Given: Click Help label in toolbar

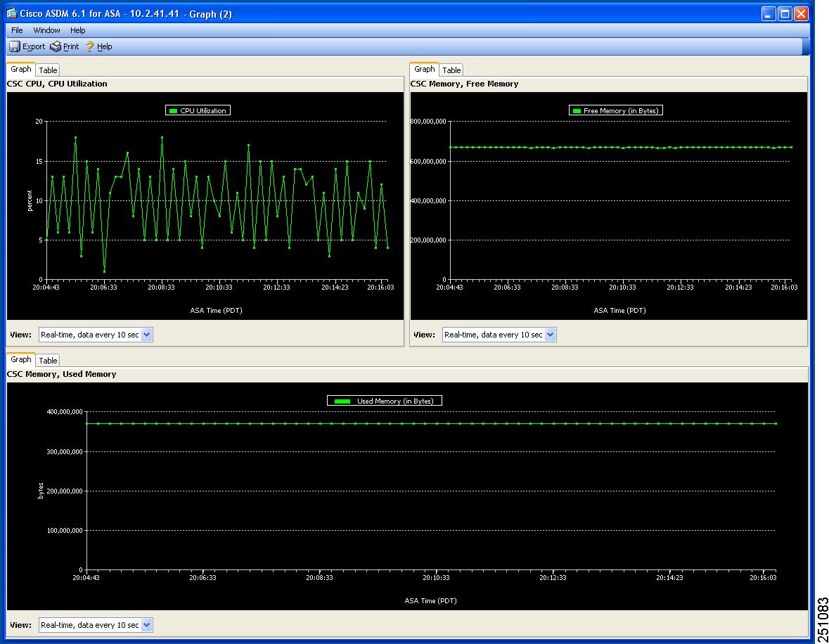Looking at the screenshot, I should [104, 46].
